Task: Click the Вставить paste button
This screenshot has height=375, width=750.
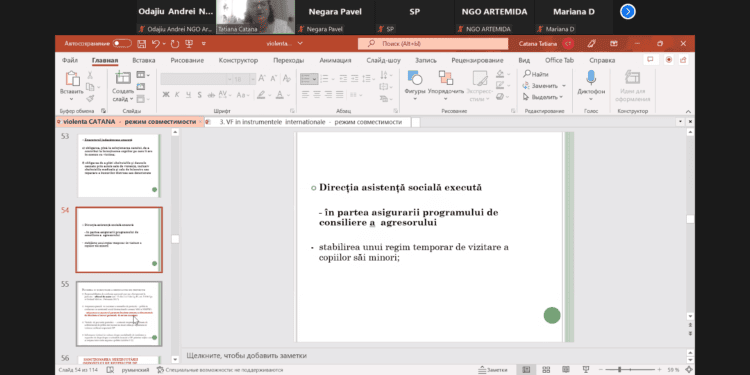Action: pos(72,86)
